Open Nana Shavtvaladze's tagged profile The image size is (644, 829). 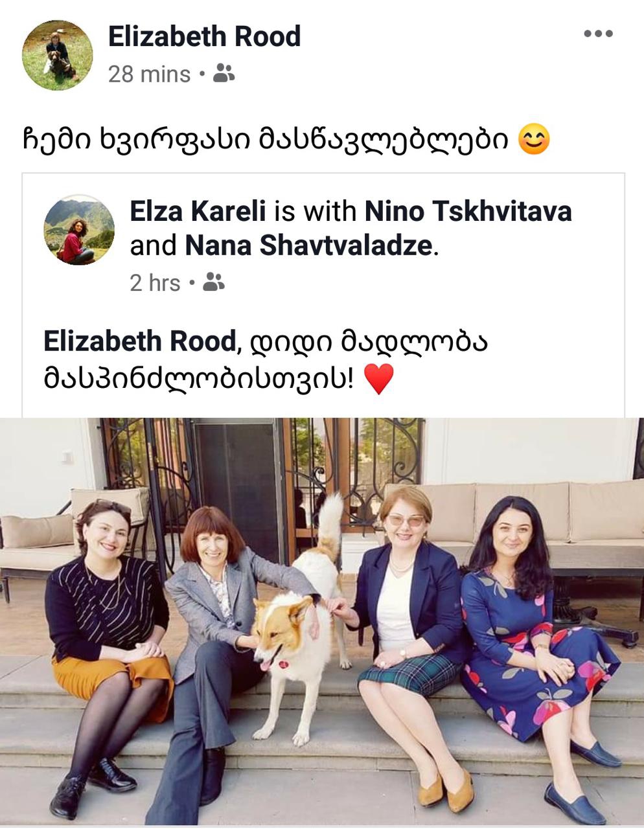[308, 245]
